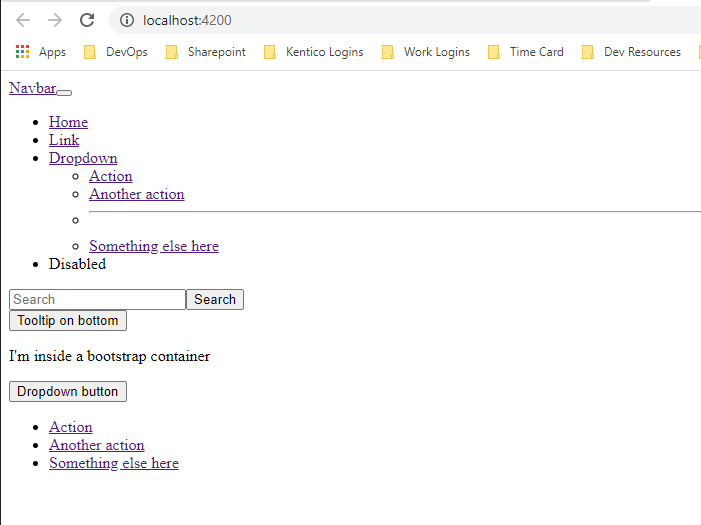Viewport: 701px width, 525px height.
Task: Focus the Search text field
Action: point(97,299)
